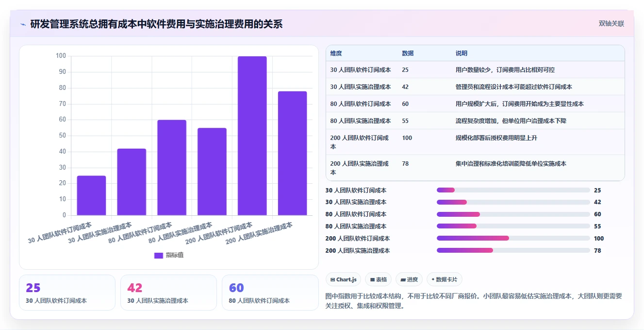Click the progress bar showing value 42
The height and width of the screenshot is (330, 644).
[513, 202]
